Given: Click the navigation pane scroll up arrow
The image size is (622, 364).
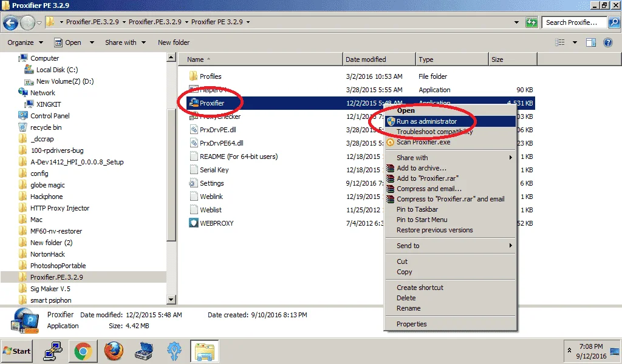Looking at the screenshot, I should pyautogui.click(x=171, y=58).
